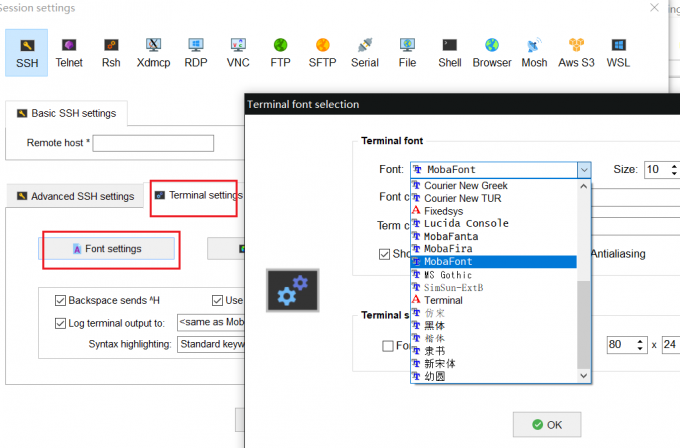This screenshot has width=680, height=448.
Task: Toggle the Use checkbox beside Backspace option
Action: click(217, 300)
